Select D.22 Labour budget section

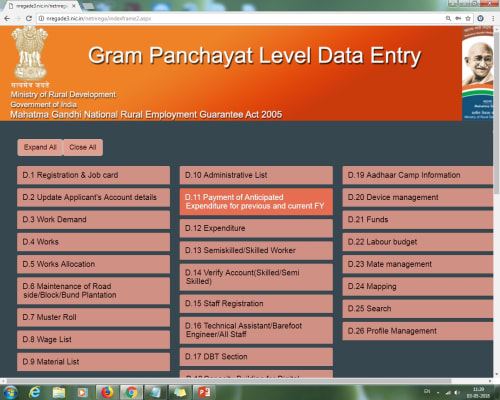coord(418,242)
